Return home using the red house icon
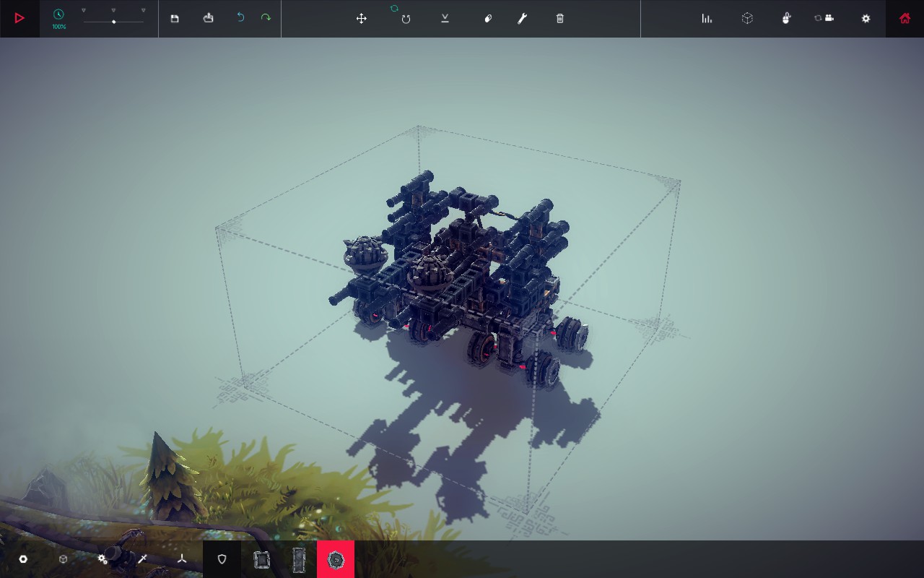The height and width of the screenshot is (578, 924). (x=905, y=18)
